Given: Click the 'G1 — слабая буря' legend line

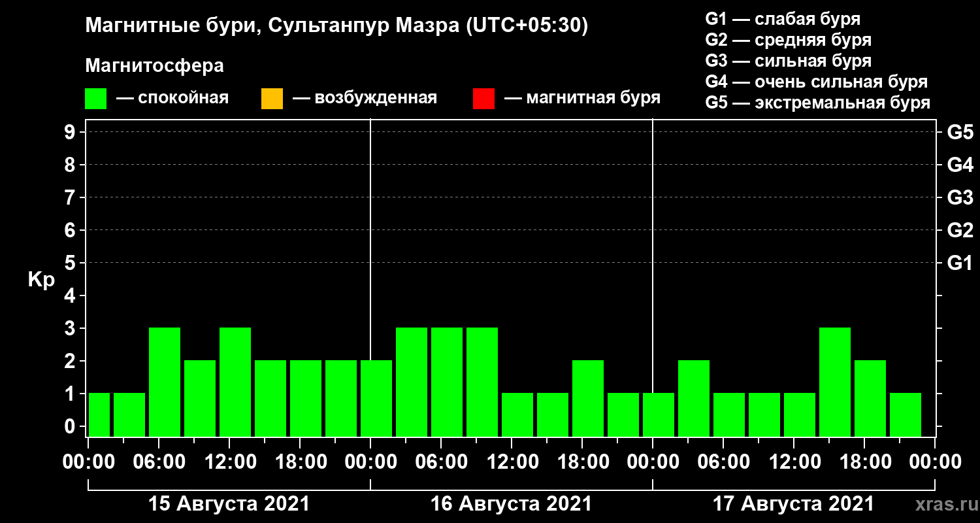Looking at the screenshot, I should coord(783,18).
